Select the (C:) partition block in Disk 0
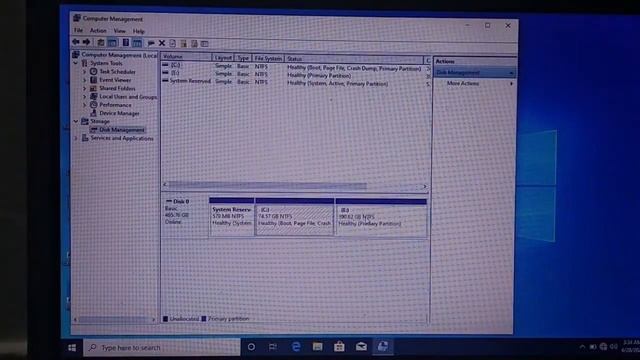 click(x=294, y=218)
